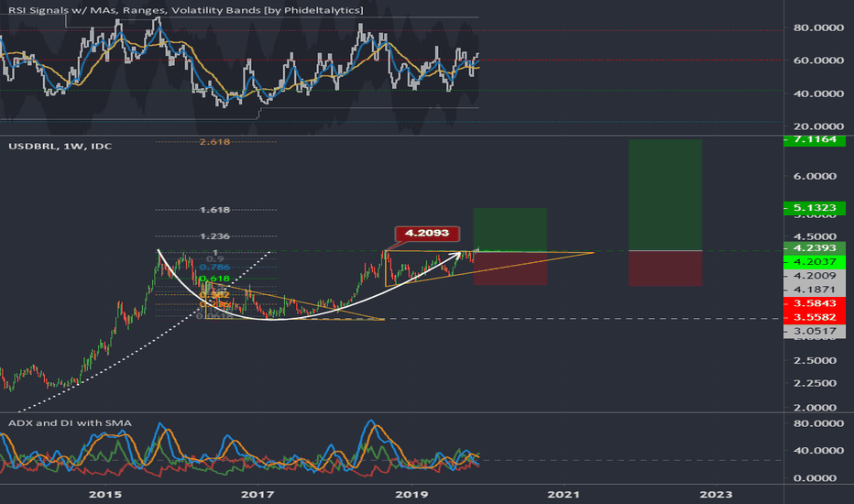Click the 2.2500 price scale value

pos(815,383)
